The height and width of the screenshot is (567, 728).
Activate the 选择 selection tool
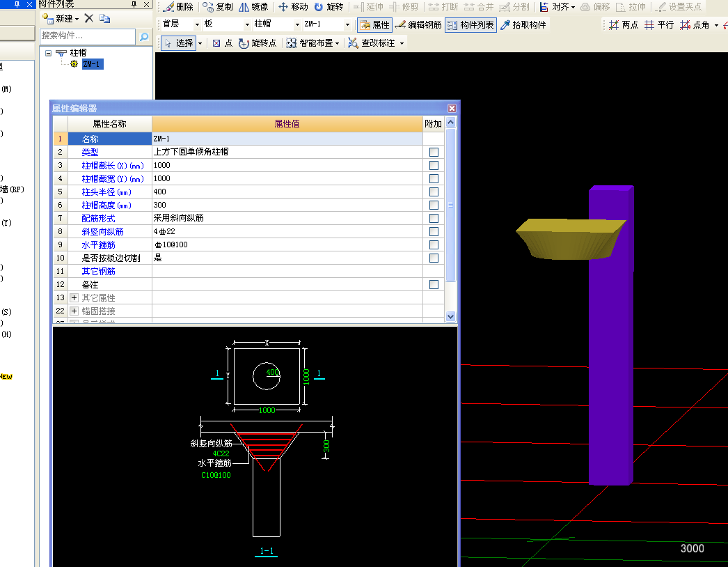(x=179, y=42)
